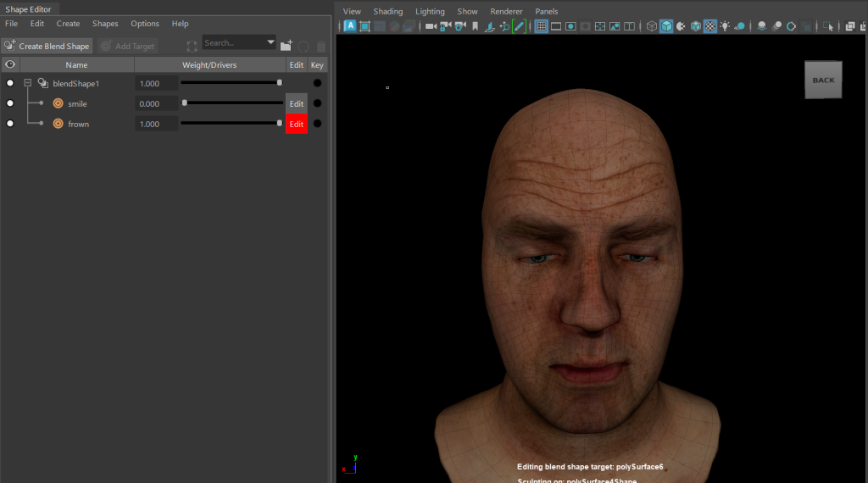This screenshot has width=868, height=483.
Task: Open Help menu in Shape Editor
Action: point(180,24)
